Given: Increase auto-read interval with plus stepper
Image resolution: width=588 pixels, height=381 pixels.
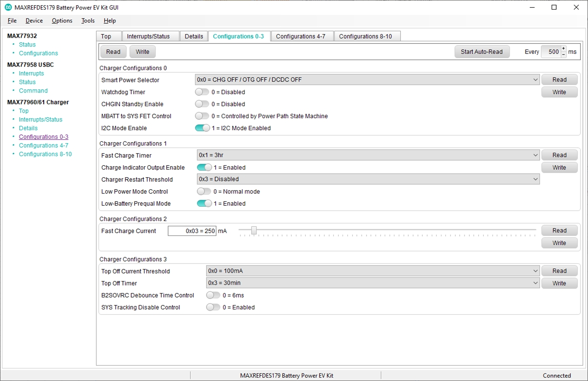Looking at the screenshot, I should click(x=563, y=49).
